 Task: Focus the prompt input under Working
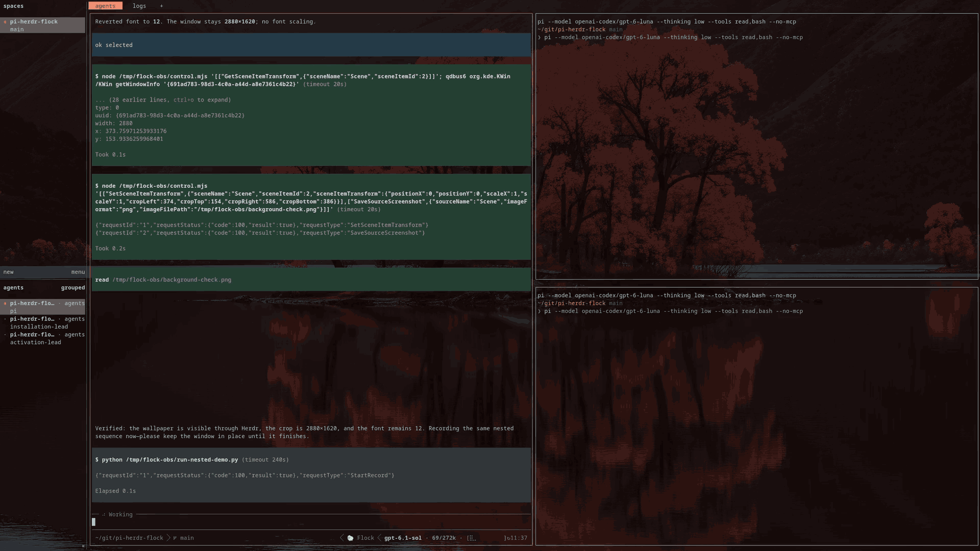(x=311, y=522)
